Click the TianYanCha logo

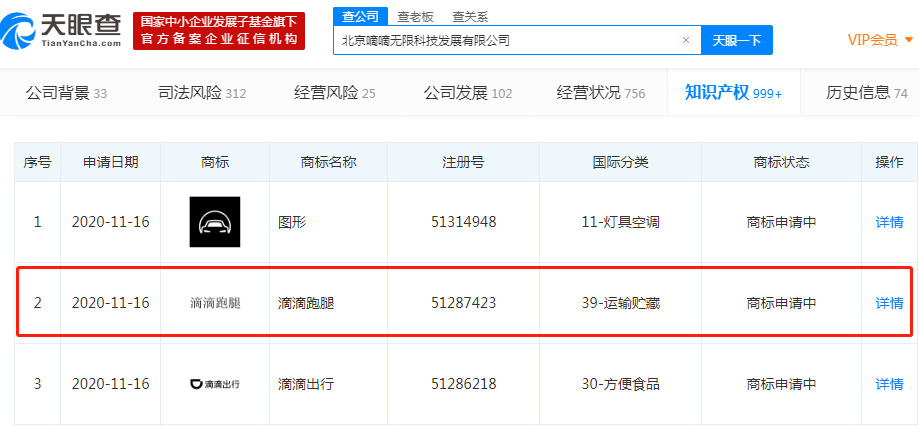(x=61, y=30)
